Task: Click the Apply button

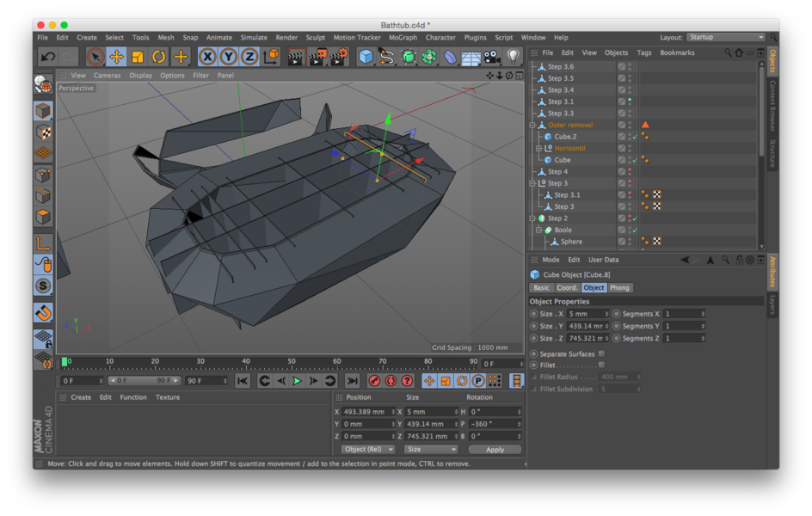Action: coord(495,449)
